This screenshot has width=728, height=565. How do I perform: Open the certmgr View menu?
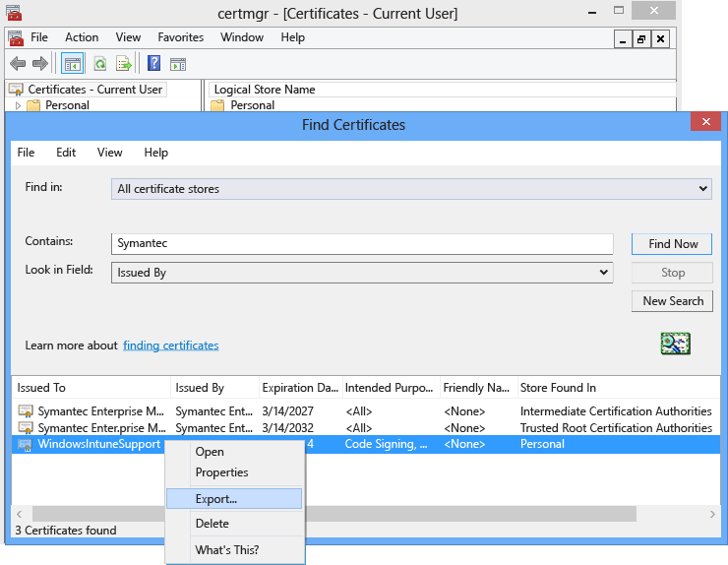[x=128, y=37]
